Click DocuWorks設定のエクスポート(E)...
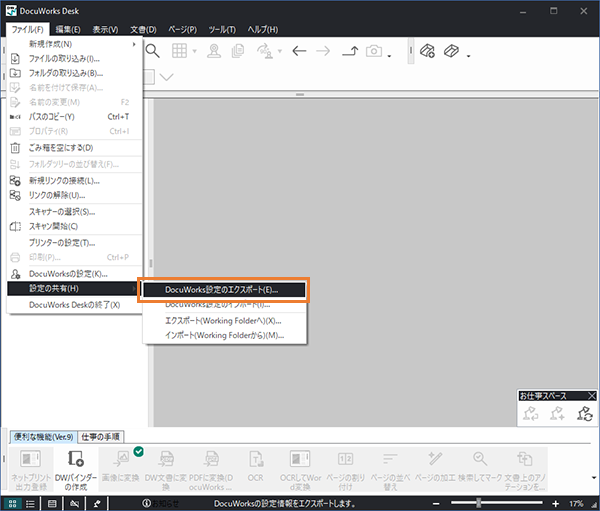Viewport: 600px width, 511px height. coord(224,290)
